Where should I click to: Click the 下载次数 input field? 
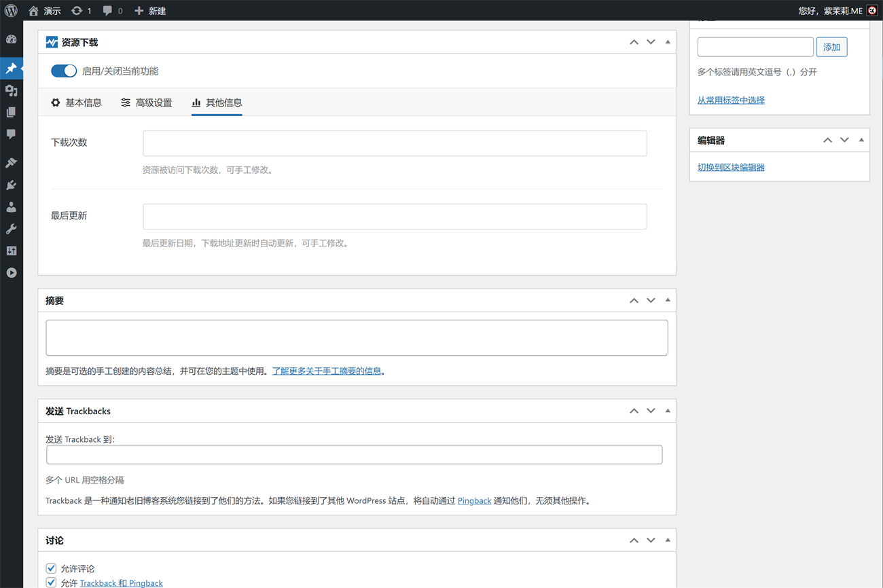(x=395, y=143)
